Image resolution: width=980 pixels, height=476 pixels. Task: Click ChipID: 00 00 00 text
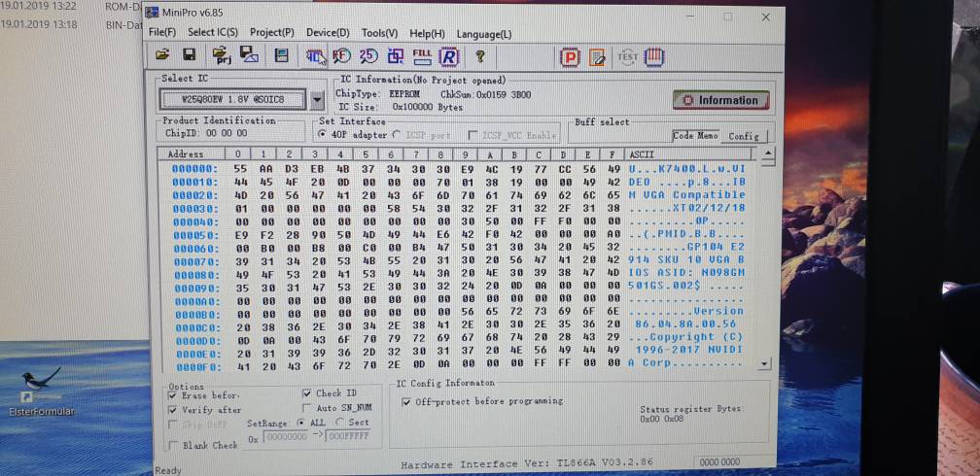(x=206, y=133)
